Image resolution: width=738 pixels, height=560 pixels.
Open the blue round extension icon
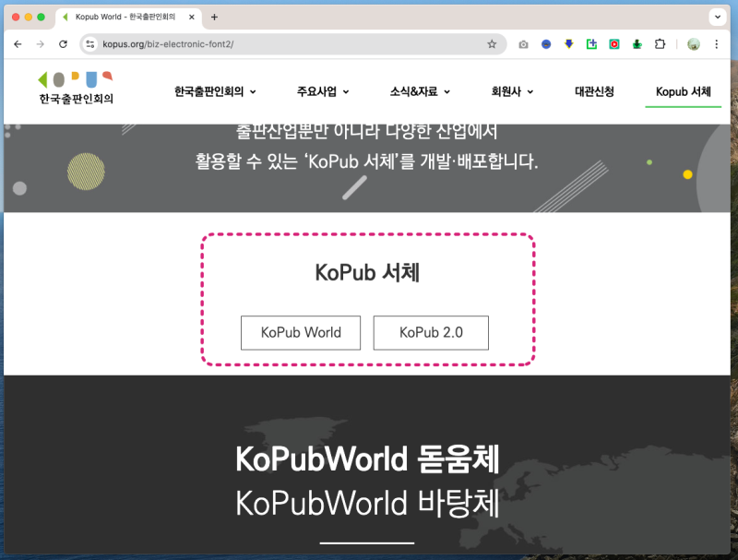coord(546,44)
